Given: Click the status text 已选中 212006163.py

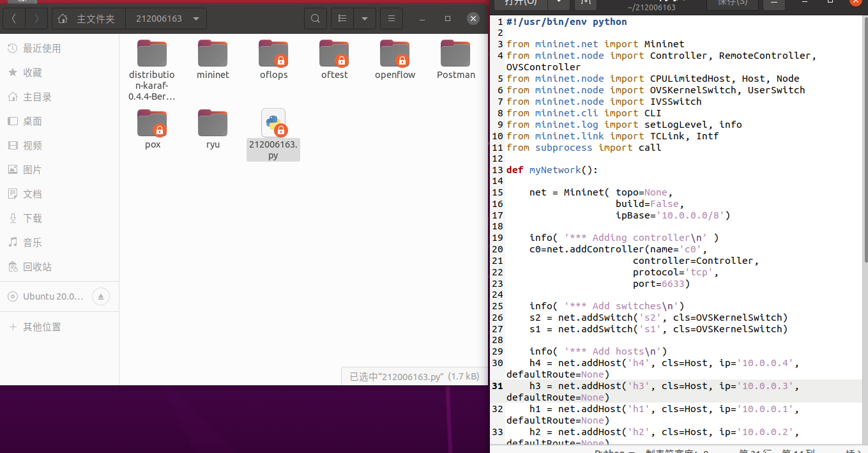Looking at the screenshot, I should click(414, 376).
